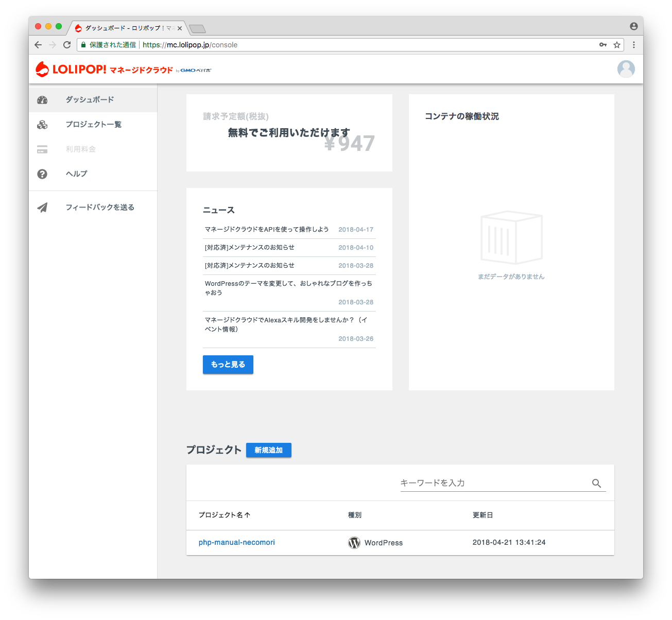This screenshot has width=672, height=620.
Task: Click the HTTPS padlock in the address bar
Action: pyautogui.click(x=83, y=45)
